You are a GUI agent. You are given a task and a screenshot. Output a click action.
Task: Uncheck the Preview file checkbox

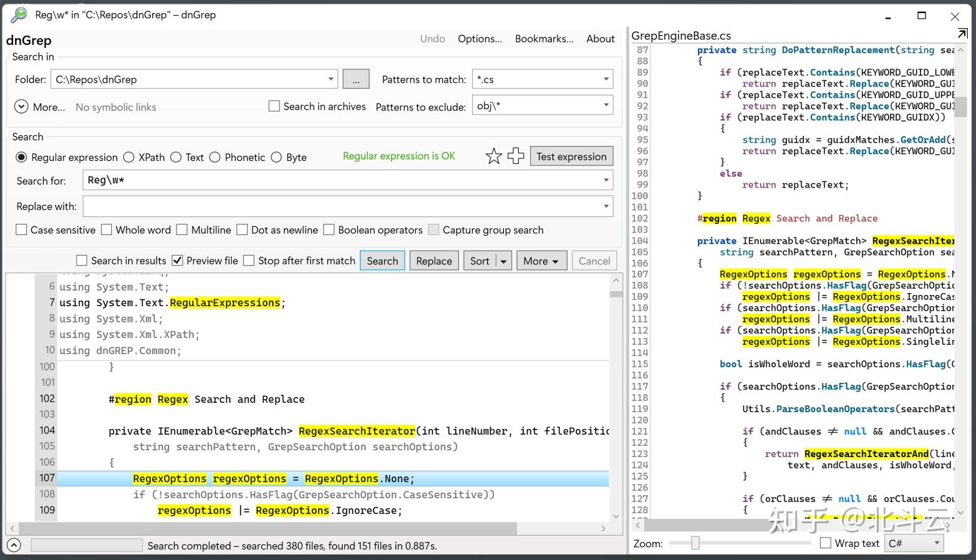coord(178,261)
